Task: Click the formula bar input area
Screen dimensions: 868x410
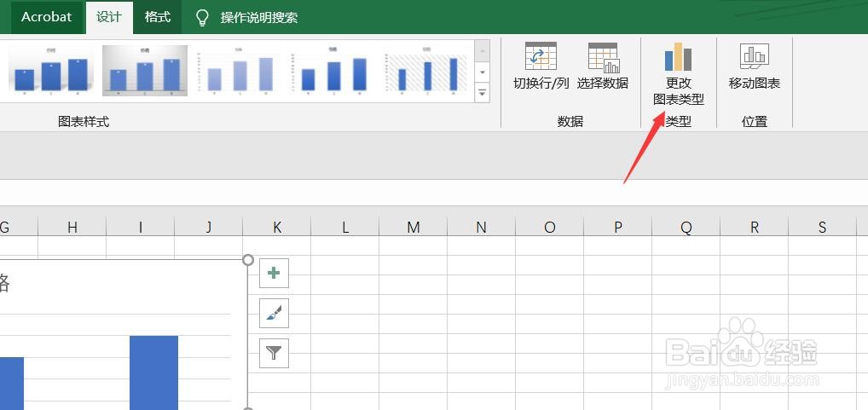Action: [434, 193]
